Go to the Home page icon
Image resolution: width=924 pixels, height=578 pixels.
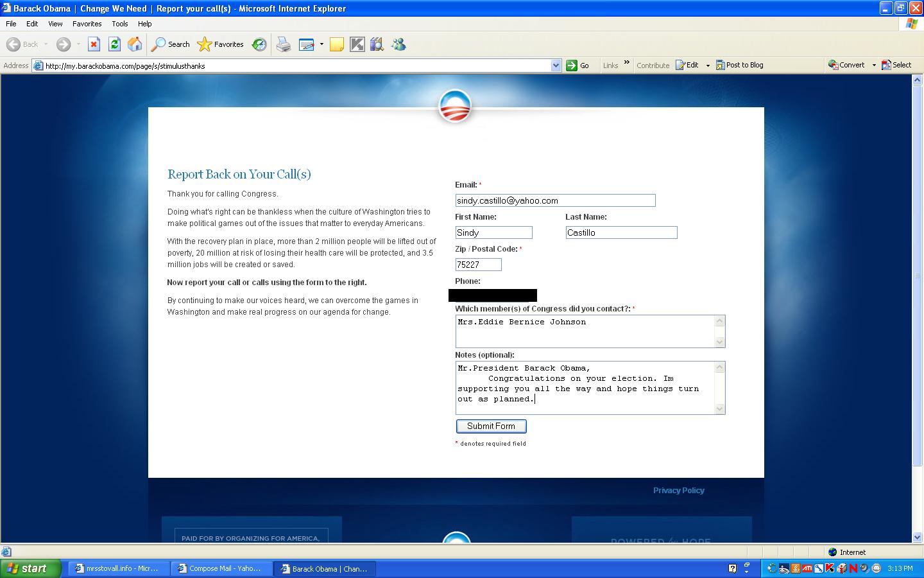(x=135, y=44)
